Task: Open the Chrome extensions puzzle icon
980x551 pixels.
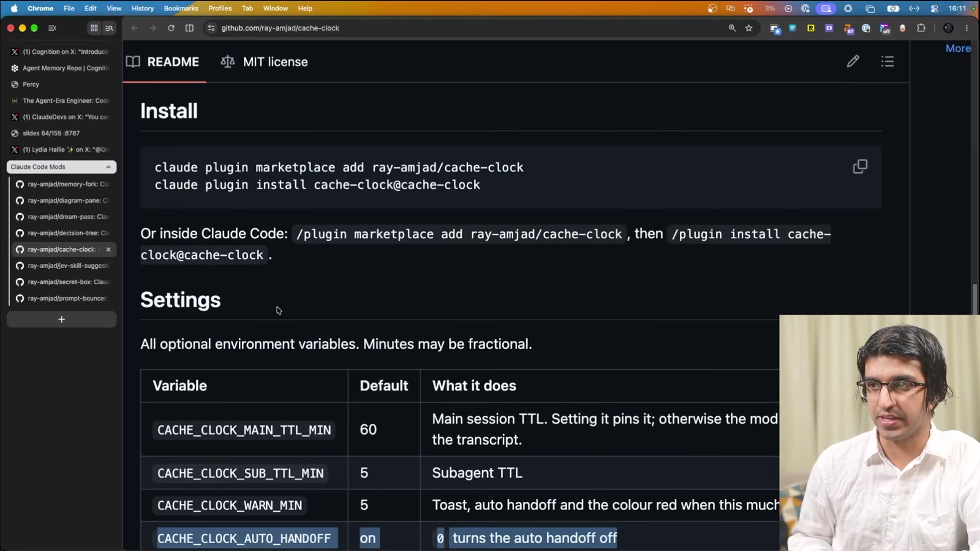Action: click(921, 28)
